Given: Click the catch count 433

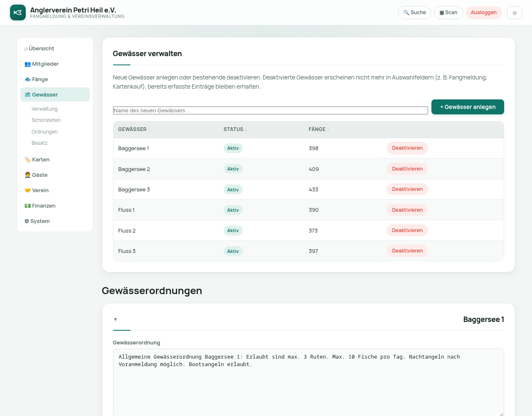Looking at the screenshot, I should tap(313, 189).
